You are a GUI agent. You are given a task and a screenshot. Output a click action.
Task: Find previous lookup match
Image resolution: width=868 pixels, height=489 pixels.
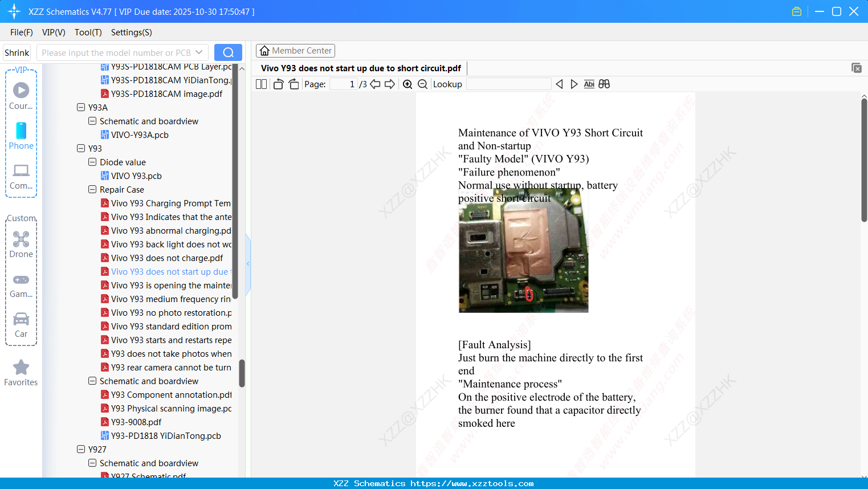[559, 84]
